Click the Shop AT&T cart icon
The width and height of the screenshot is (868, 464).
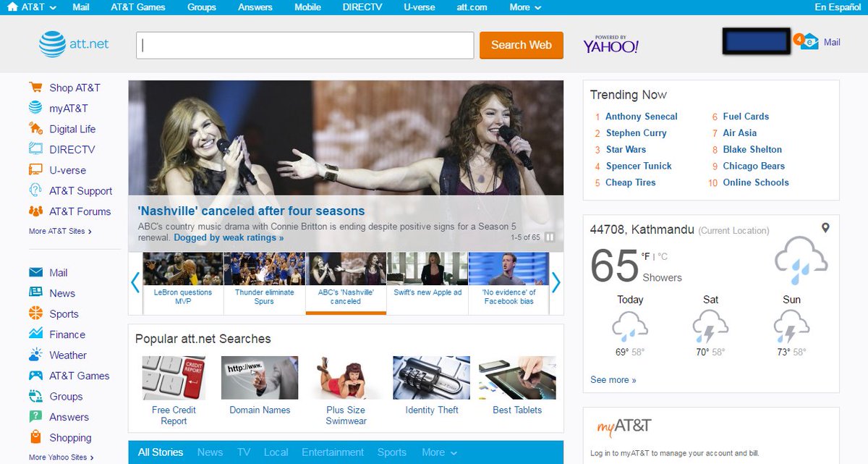[x=35, y=88]
